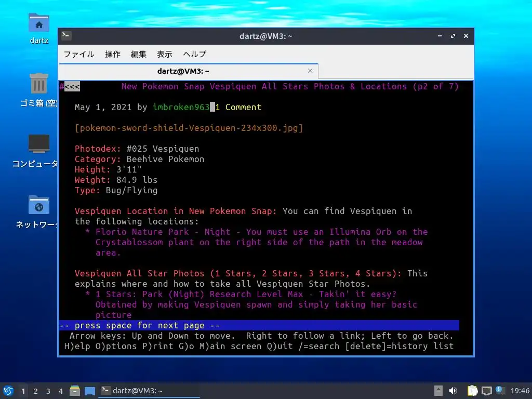Minimize the terminal window
Image resolution: width=532 pixels, height=399 pixels.
point(440,36)
